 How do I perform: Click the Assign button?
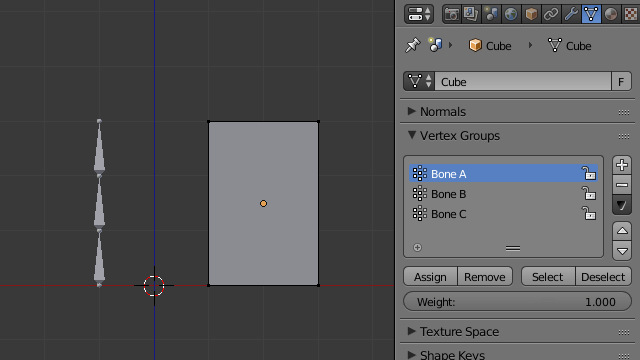[x=430, y=277]
